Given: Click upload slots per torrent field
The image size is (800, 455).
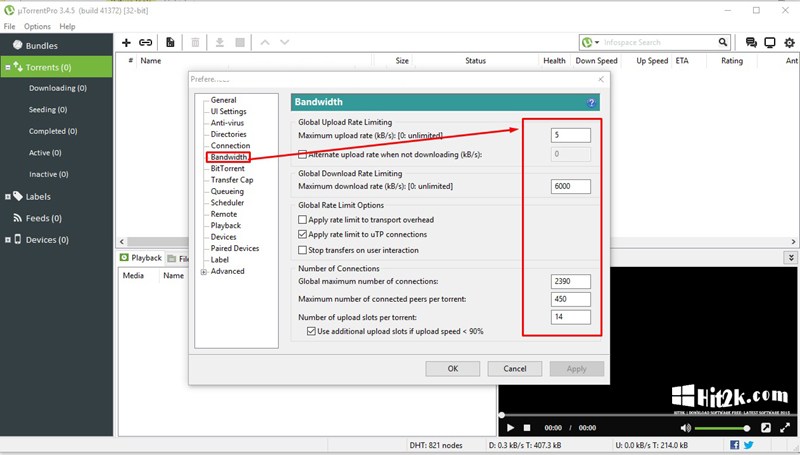Looking at the screenshot, I should 571,317.
